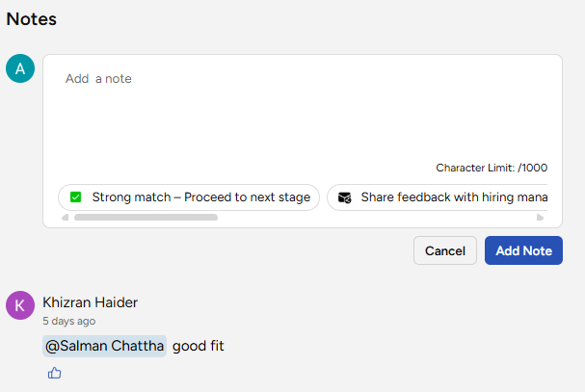Click the envelope icon in the Share feedback chip
Screen dimensions: 585x392
click(x=345, y=197)
